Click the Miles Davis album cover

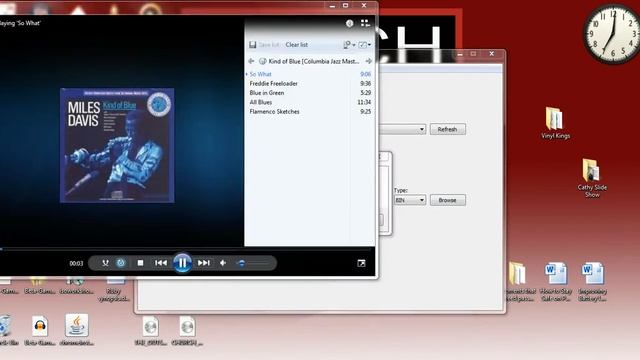pos(117,145)
